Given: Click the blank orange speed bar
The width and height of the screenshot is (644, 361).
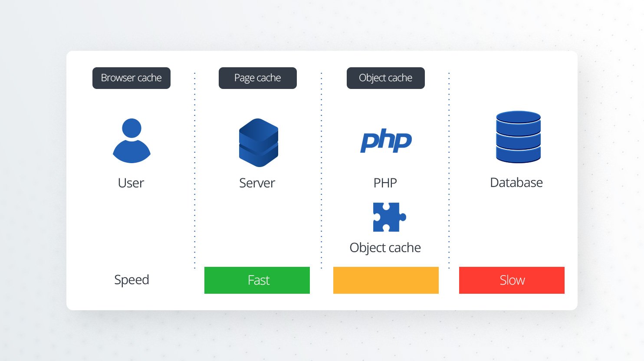Looking at the screenshot, I should pyautogui.click(x=386, y=280).
